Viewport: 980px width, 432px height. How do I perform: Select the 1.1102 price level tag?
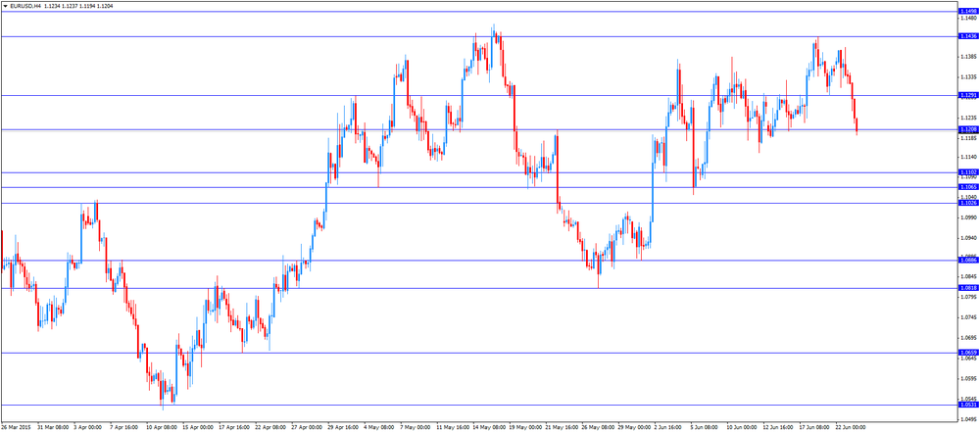(x=967, y=172)
